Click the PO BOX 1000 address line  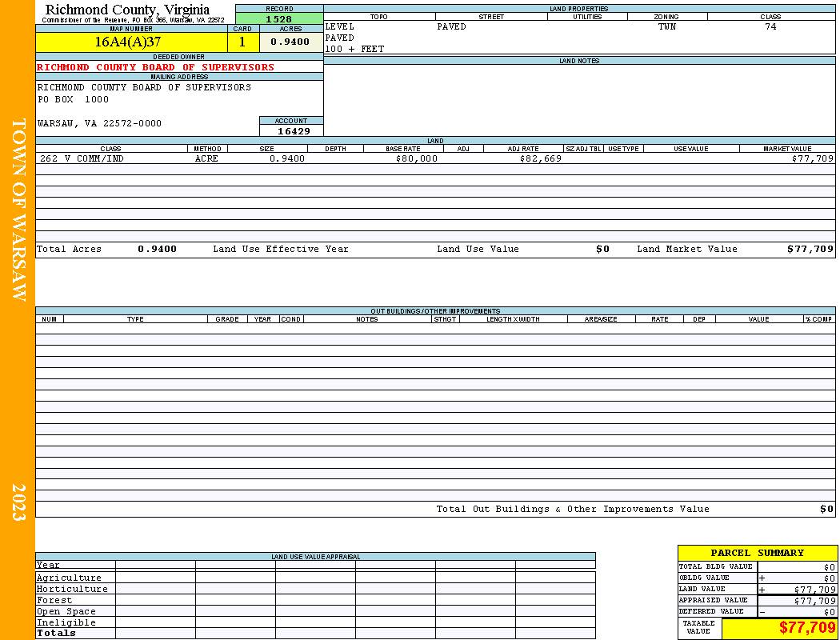coord(73,100)
